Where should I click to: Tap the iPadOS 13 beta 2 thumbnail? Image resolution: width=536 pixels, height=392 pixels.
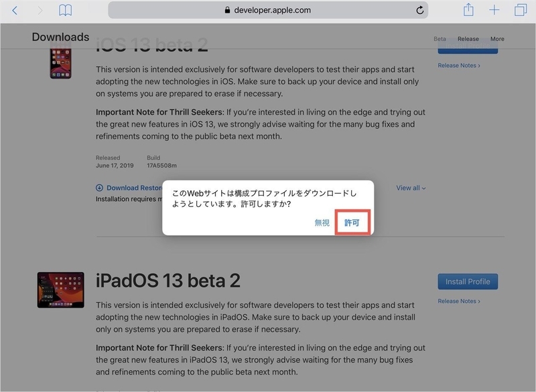(60, 290)
